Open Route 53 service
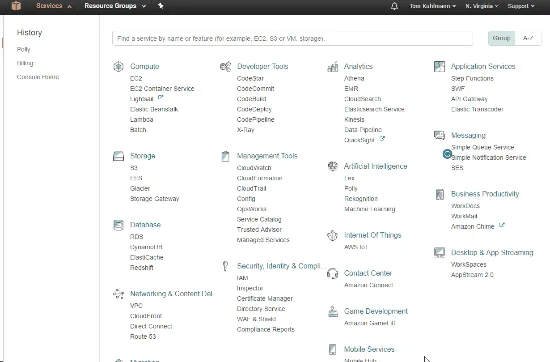 pos(143,336)
